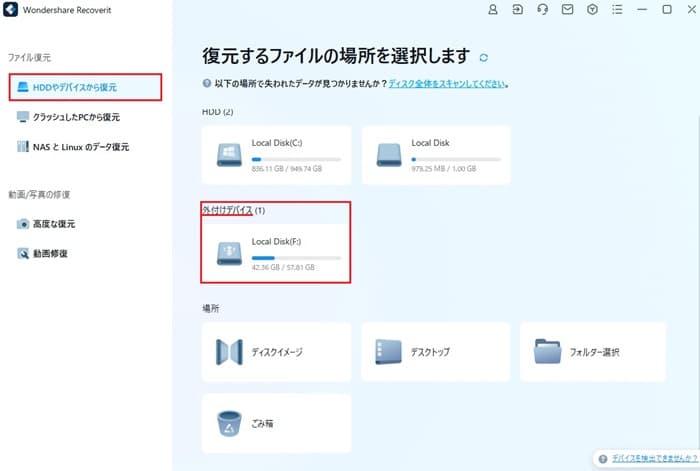The height and width of the screenshot is (471, 700).
Task: Select the Local Disk name on the 1.00 GB card
Action: pos(430,143)
